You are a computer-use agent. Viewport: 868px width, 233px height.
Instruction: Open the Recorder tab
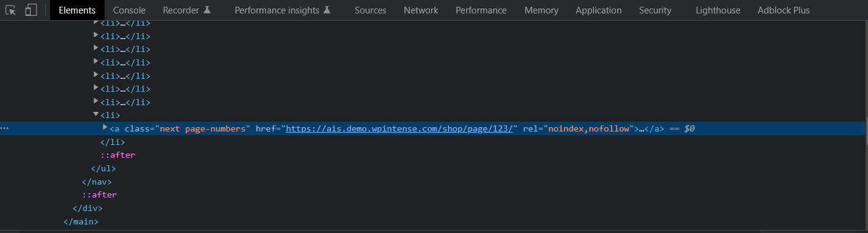point(187,10)
